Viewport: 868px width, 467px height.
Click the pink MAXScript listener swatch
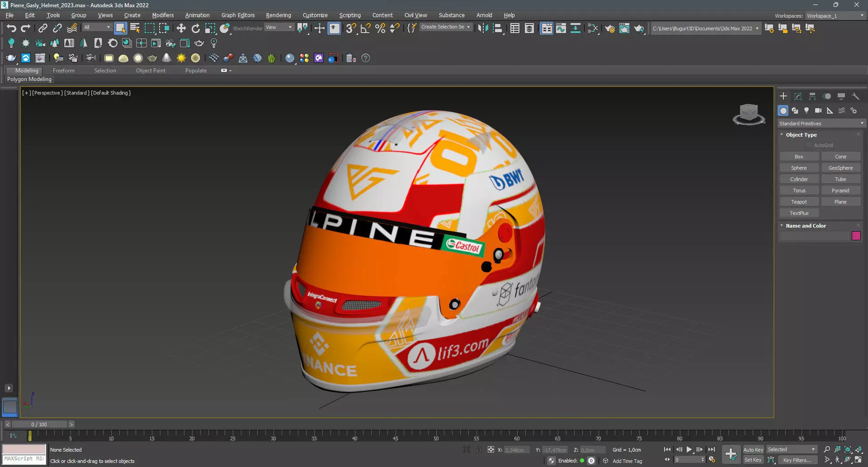coord(24,449)
